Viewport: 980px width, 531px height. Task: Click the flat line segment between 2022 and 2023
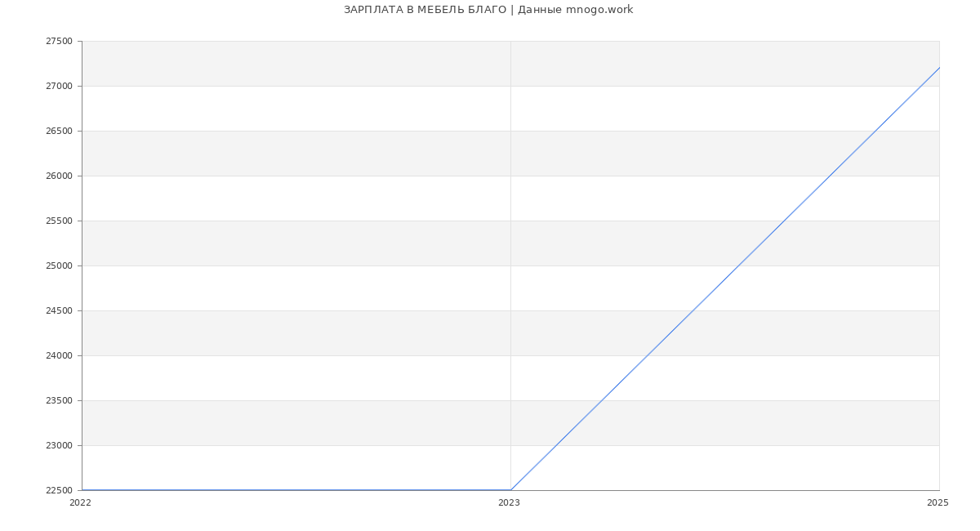pyautogui.click(x=296, y=490)
